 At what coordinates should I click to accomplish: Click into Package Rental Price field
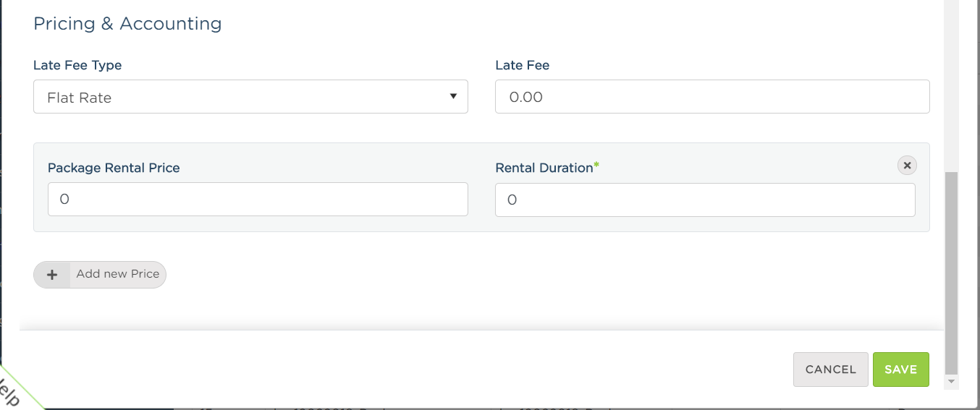point(258,200)
